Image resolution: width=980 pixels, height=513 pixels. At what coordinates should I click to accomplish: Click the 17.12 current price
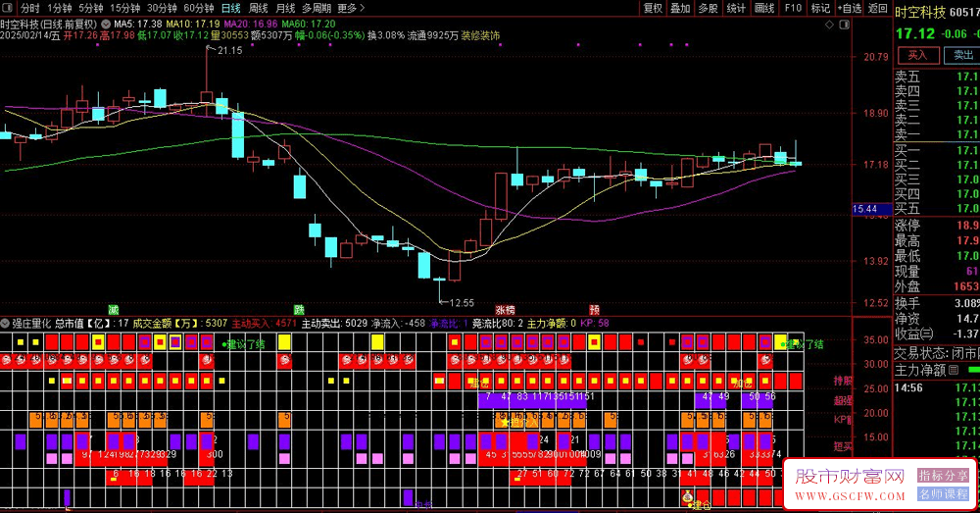[915, 33]
